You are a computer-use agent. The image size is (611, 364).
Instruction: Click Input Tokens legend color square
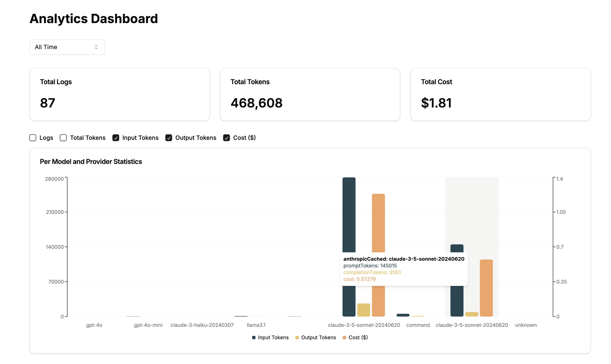click(x=254, y=338)
